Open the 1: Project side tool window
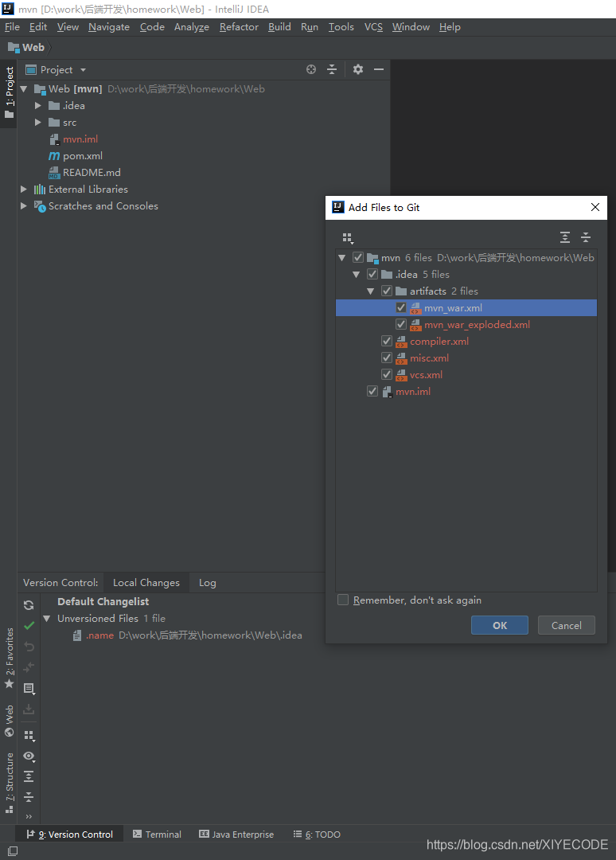This screenshot has width=616, height=860. (x=10, y=92)
